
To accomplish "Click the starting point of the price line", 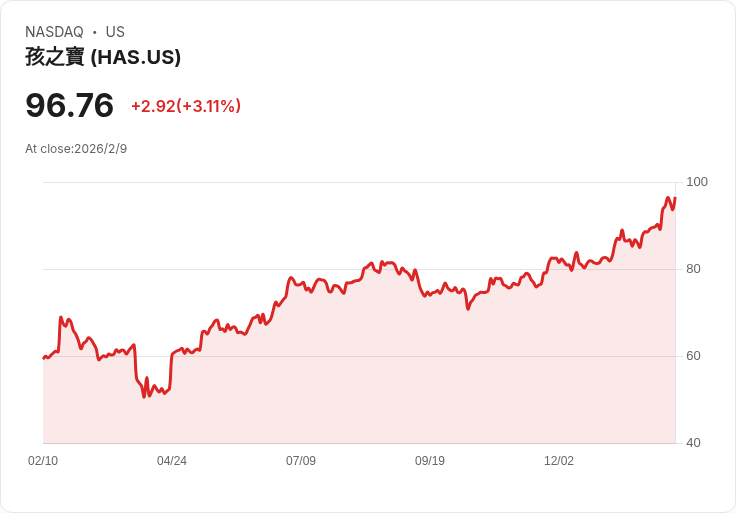I will 43,358.
